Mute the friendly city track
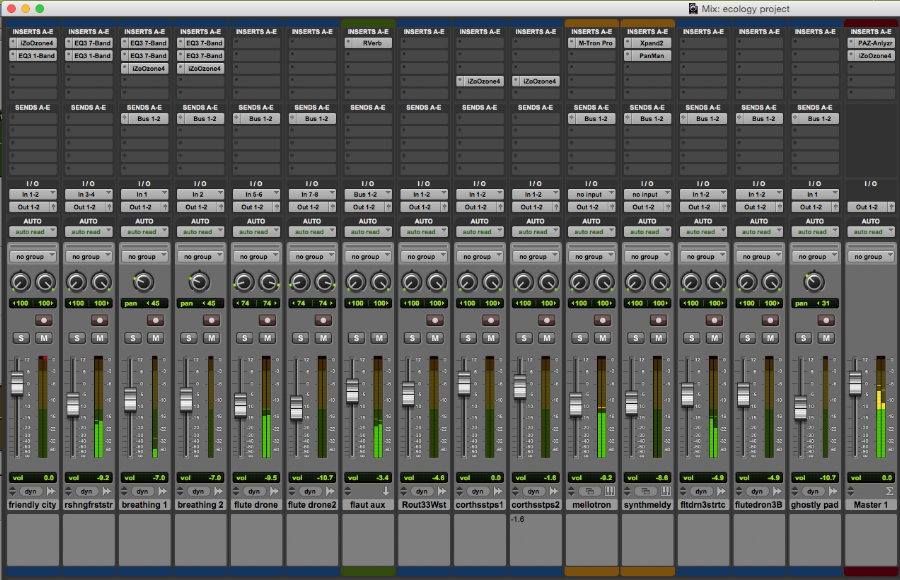 (x=44, y=338)
